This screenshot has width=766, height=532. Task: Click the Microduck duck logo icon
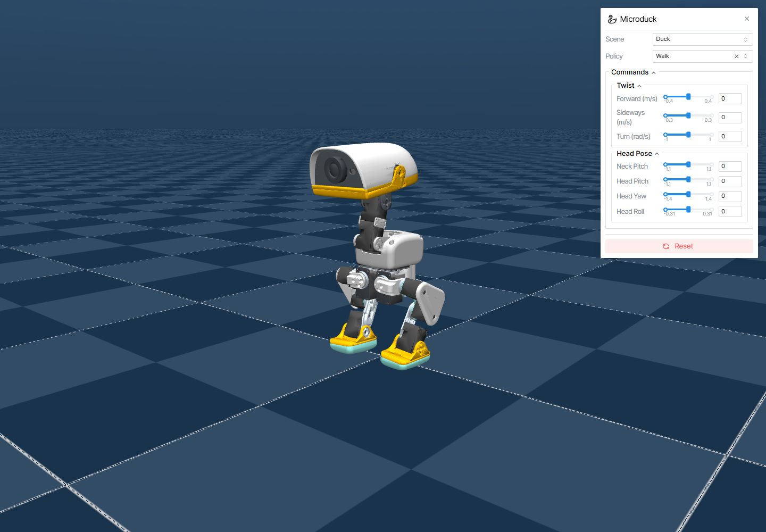click(x=612, y=19)
